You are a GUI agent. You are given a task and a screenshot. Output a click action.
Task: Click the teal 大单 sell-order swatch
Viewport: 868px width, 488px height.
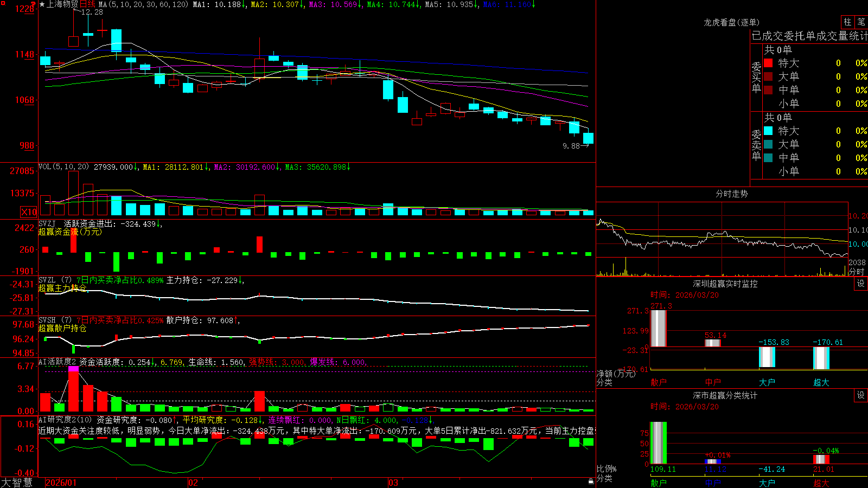768,144
